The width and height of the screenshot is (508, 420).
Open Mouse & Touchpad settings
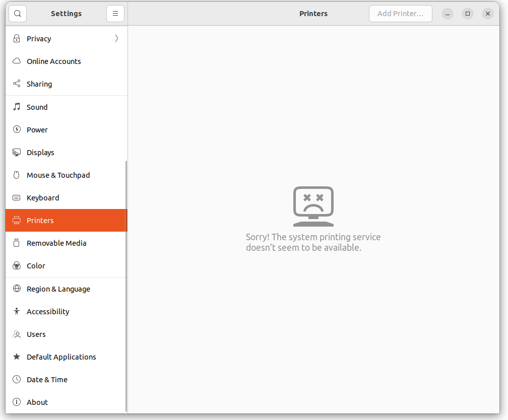[x=67, y=175]
